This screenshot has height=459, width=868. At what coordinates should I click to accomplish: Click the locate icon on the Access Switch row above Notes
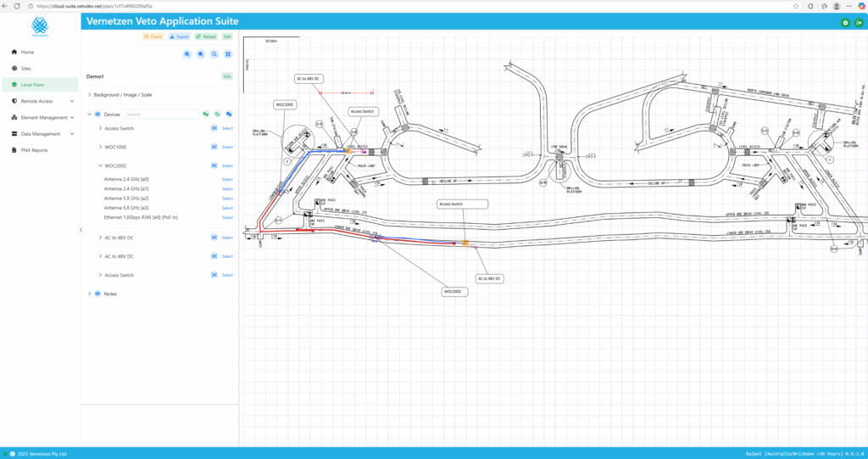214,275
